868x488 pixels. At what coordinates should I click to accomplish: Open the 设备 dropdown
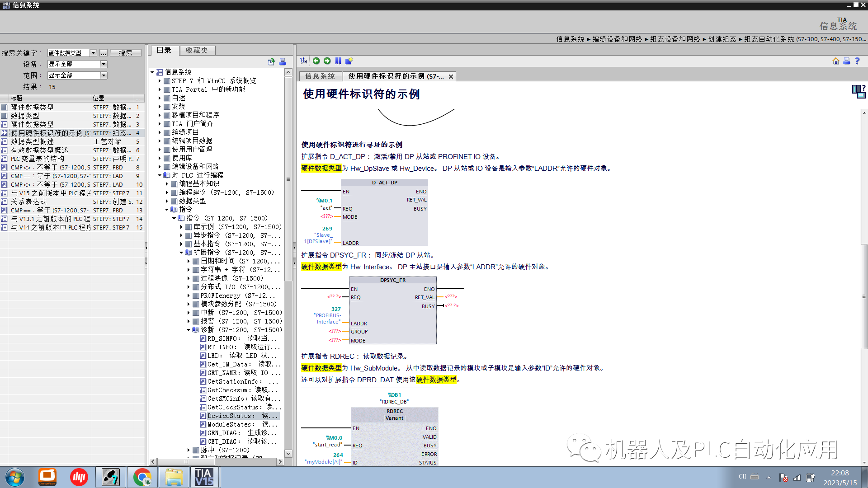104,64
